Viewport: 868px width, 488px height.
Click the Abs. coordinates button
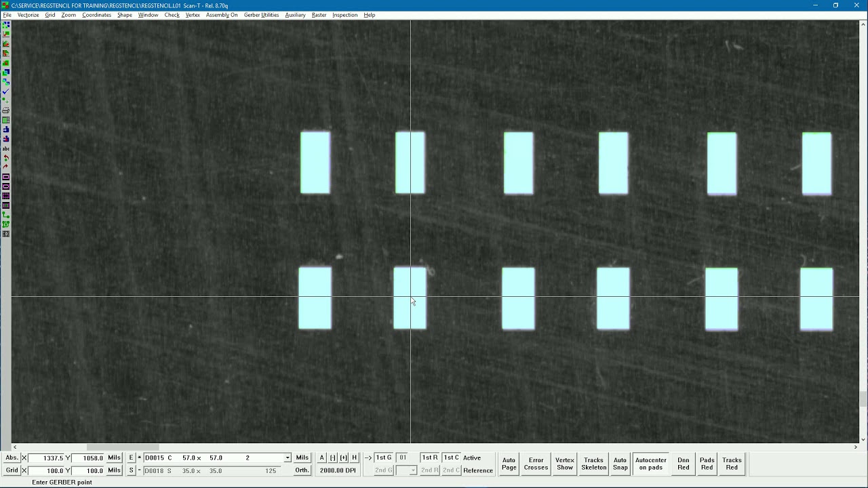pyautogui.click(x=12, y=457)
